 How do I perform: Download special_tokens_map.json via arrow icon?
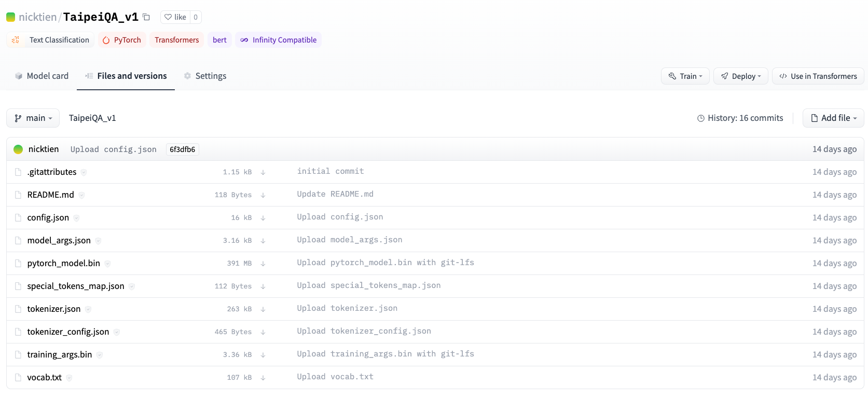[x=263, y=286]
